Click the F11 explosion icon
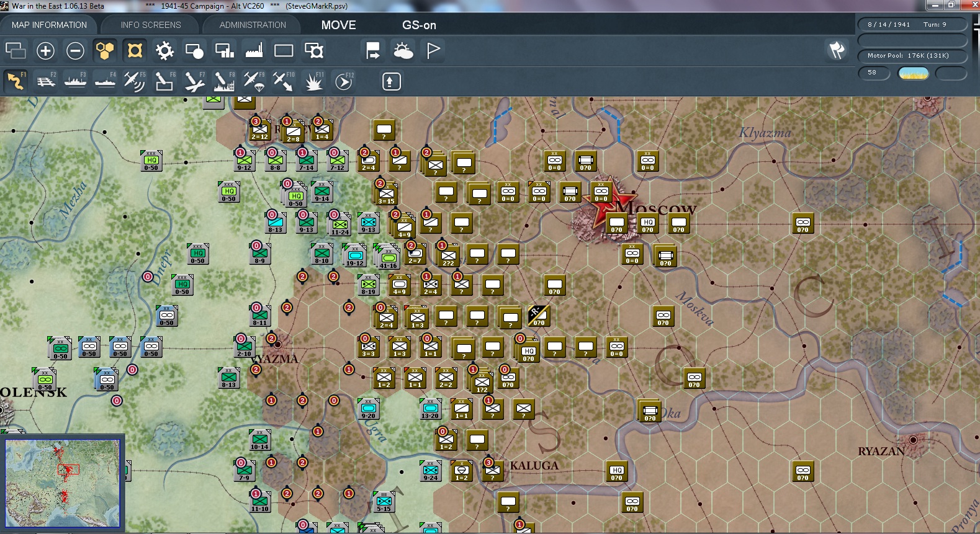This screenshot has height=534, width=980. point(313,81)
